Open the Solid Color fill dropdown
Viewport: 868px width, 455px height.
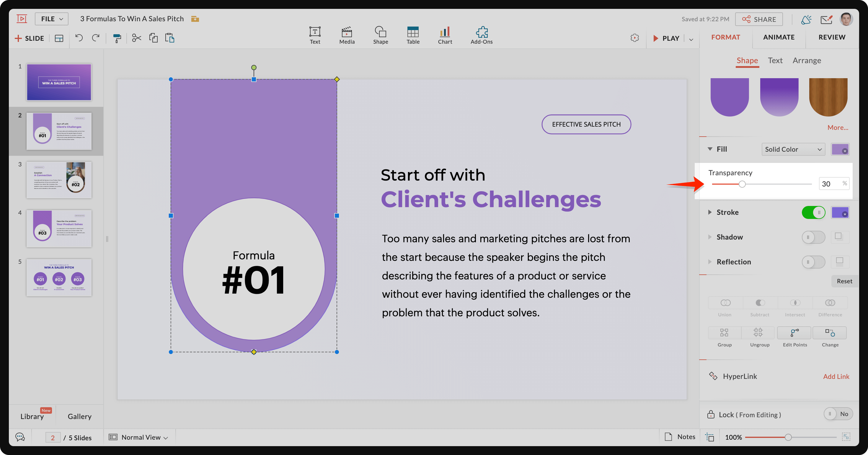[793, 149]
